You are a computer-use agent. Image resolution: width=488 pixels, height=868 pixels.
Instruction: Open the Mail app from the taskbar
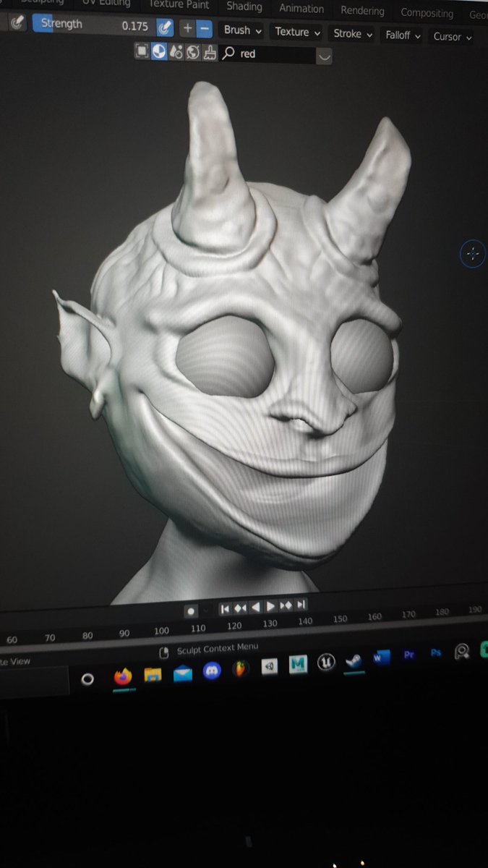click(182, 673)
